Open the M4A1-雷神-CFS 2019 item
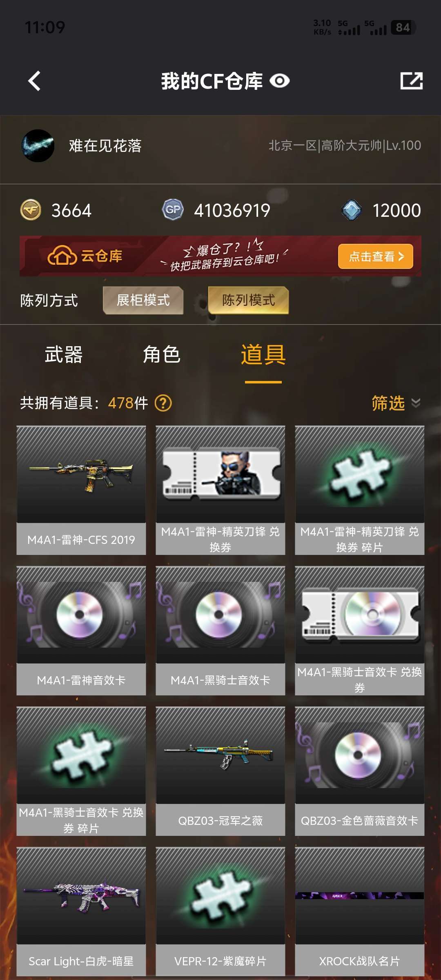The height and width of the screenshot is (980, 441). pos(81,490)
